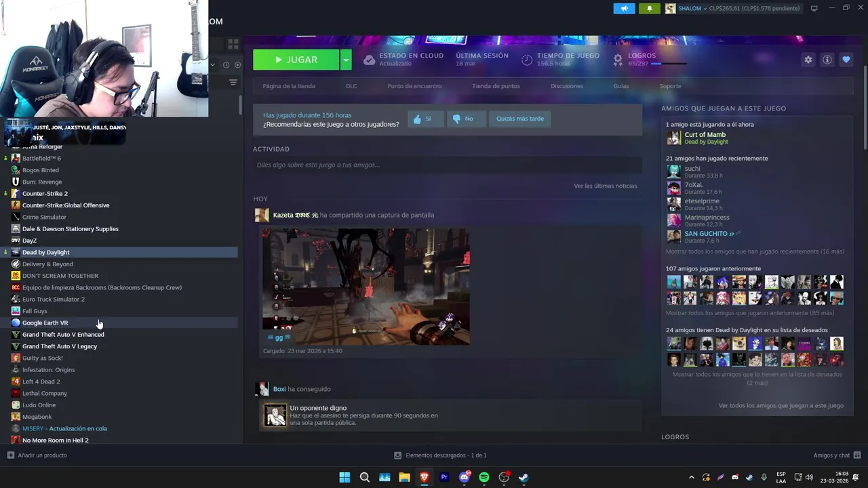Switch library to grid view icon
Viewport: 868px width, 488px height.
(233, 44)
